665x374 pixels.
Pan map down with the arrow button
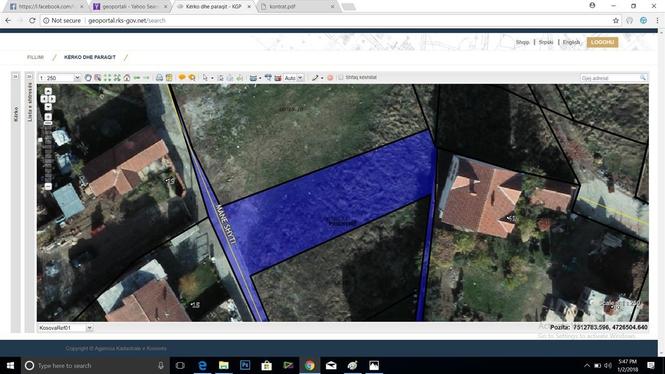[x=48, y=106]
